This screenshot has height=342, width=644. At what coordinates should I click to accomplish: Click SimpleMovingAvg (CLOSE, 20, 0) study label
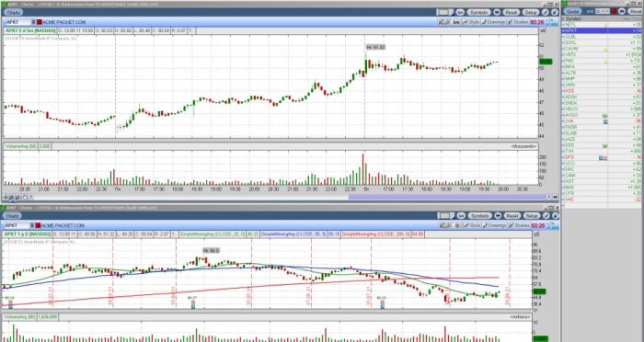point(213,234)
